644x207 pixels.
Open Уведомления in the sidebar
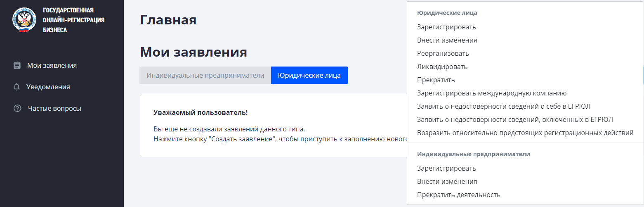click(48, 87)
